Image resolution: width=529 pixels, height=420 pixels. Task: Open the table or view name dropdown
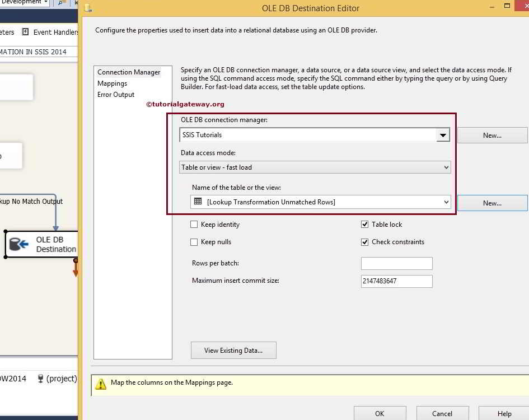click(446, 202)
